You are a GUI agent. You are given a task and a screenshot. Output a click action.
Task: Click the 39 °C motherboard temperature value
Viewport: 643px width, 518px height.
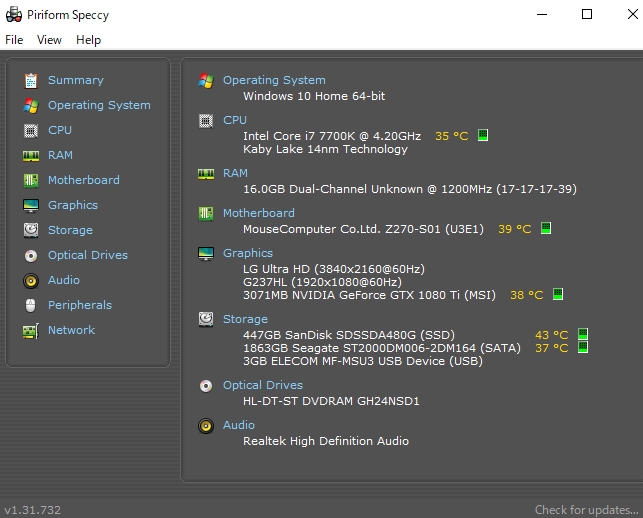pos(515,229)
